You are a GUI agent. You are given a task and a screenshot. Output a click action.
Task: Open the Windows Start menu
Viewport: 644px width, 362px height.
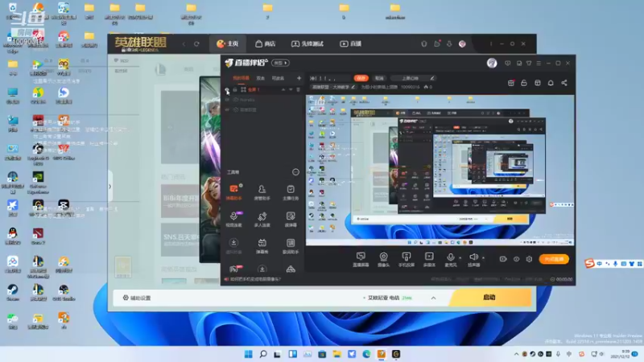pos(249,354)
